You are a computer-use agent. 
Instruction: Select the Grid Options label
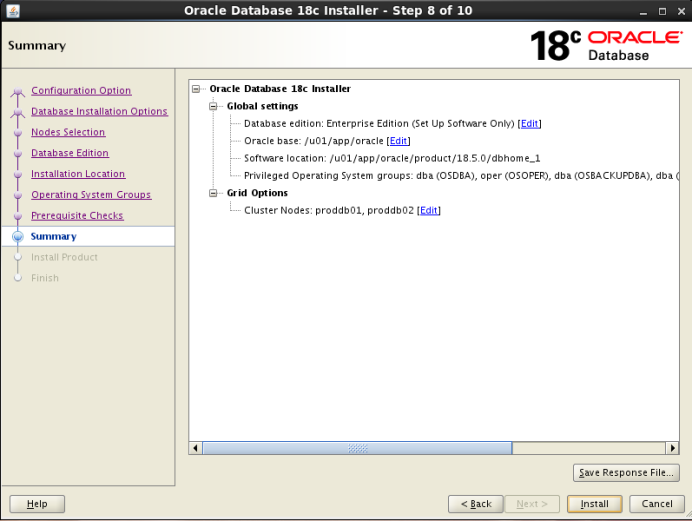click(x=257, y=193)
